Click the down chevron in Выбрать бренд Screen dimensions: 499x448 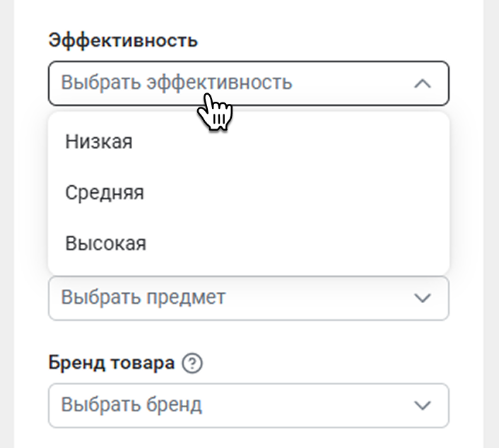(x=422, y=406)
